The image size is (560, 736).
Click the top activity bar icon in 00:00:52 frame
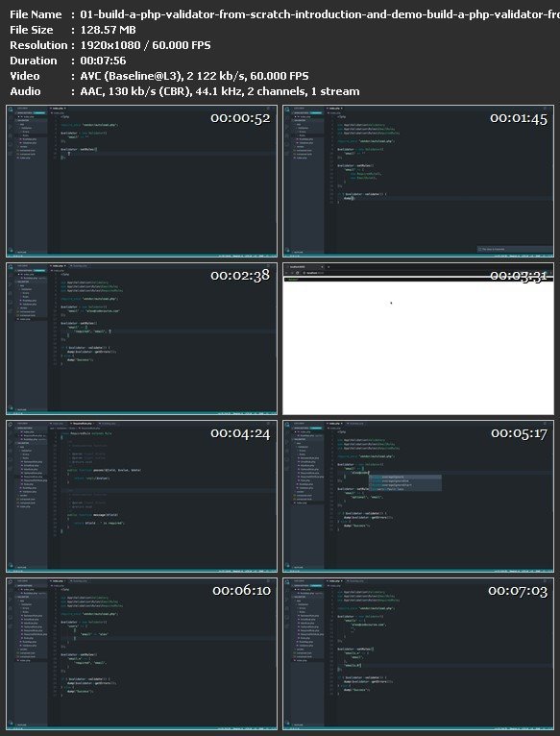point(10,110)
